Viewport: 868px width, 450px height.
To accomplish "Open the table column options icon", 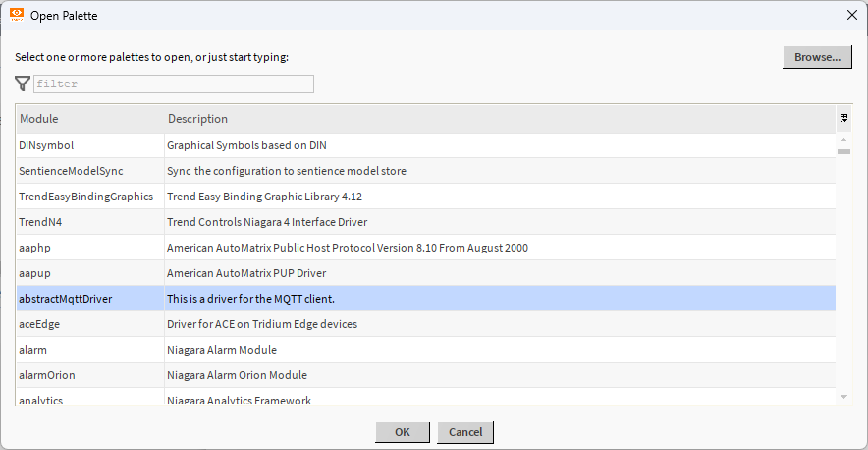I will point(843,118).
